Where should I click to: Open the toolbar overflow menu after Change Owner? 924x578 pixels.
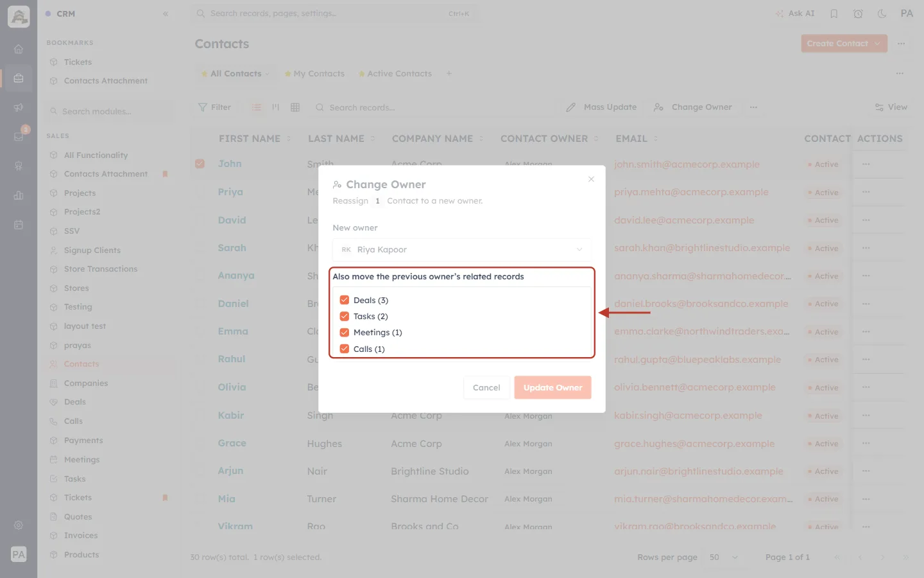pos(753,107)
